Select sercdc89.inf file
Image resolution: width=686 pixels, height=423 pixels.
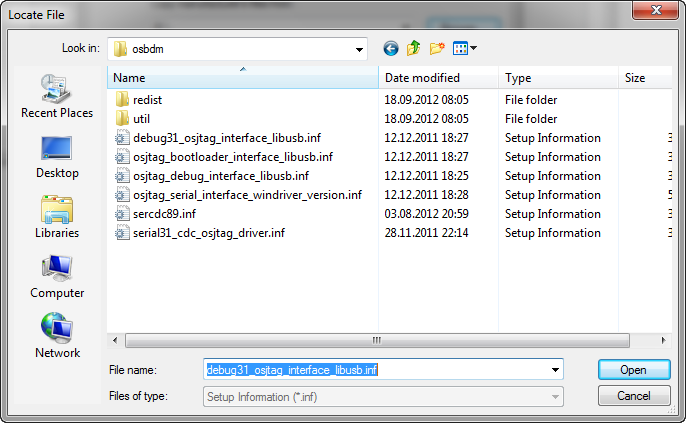coord(164,214)
